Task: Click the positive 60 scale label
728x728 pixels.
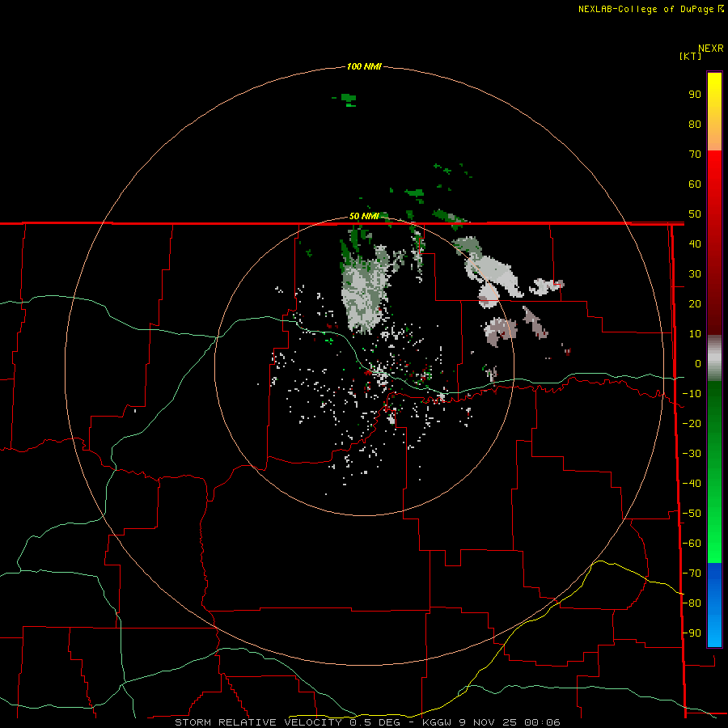Action: (x=695, y=184)
